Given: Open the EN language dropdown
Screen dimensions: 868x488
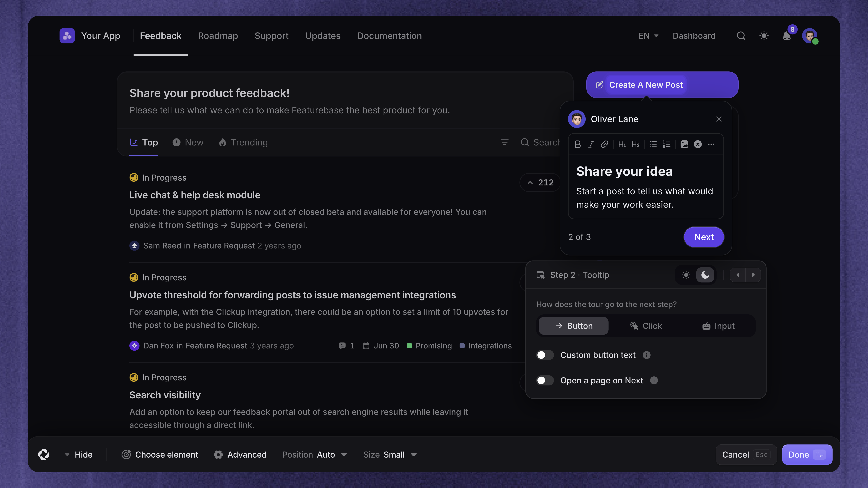Looking at the screenshot, I should pyautogui.click(x=648, y=36).
